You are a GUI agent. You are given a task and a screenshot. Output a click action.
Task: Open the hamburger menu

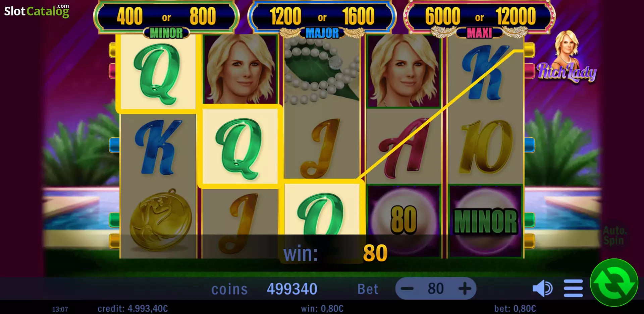(573, 289)
